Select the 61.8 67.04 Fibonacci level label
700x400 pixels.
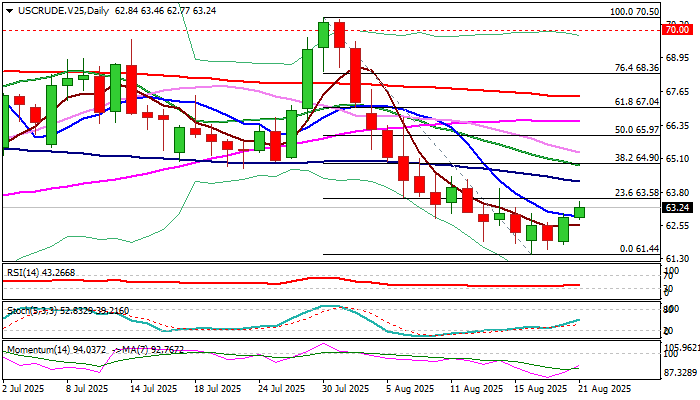tap(637, 102)
